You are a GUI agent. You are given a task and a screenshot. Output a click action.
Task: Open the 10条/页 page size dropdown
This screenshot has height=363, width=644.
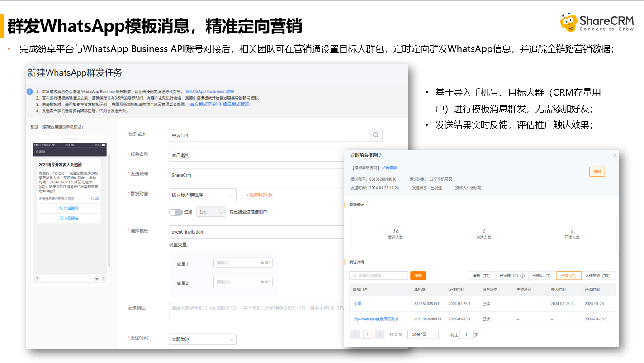(423, 334)
